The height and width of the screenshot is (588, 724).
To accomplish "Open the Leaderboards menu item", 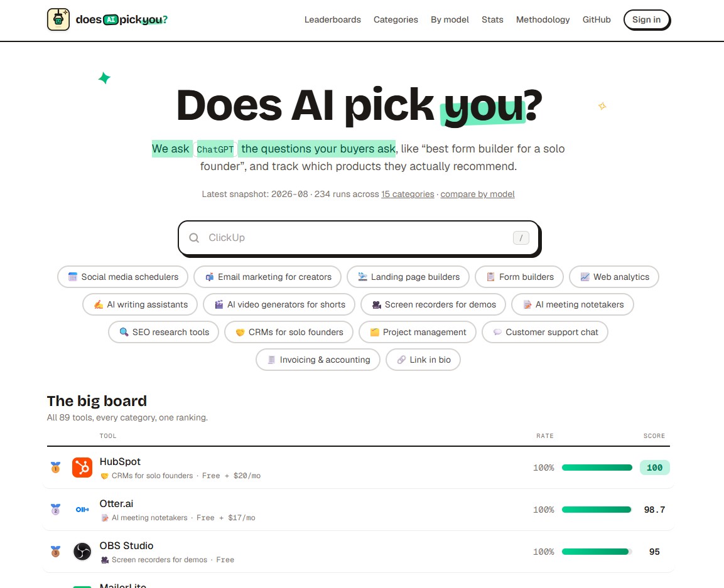I will tap(332, 19).
